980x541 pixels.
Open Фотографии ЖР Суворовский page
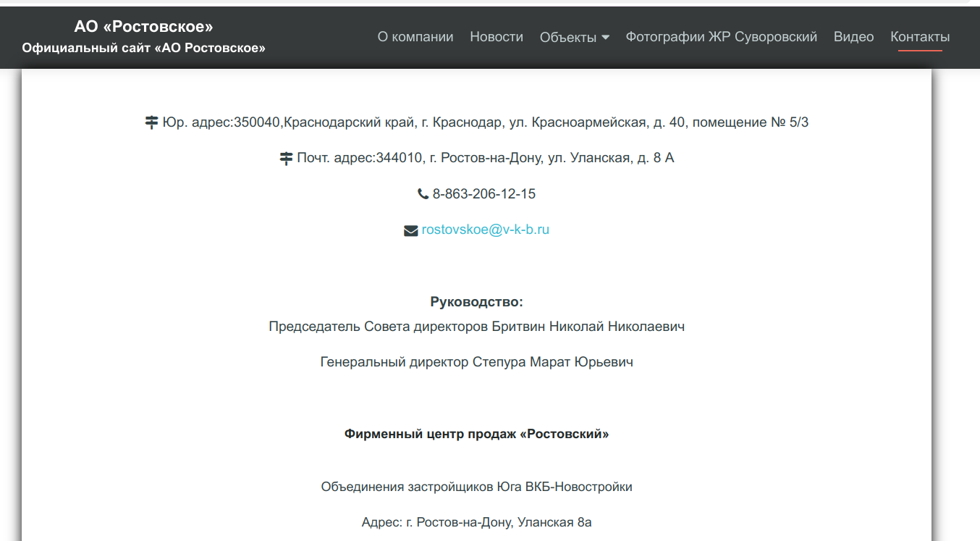click(722, 37)
